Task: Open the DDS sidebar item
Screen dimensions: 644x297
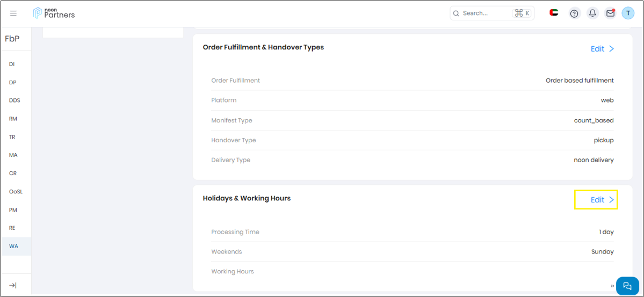Action: [x=15, y=100]
